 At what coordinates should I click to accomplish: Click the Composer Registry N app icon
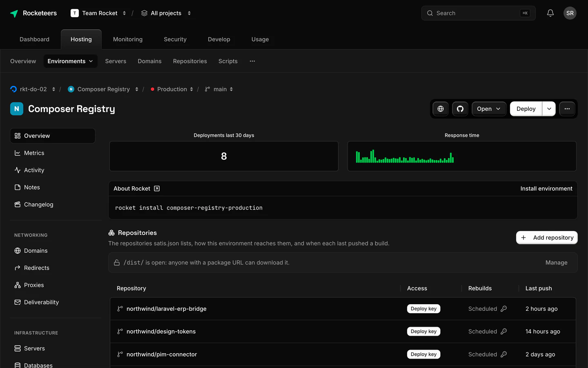click(x=17, y=109)
